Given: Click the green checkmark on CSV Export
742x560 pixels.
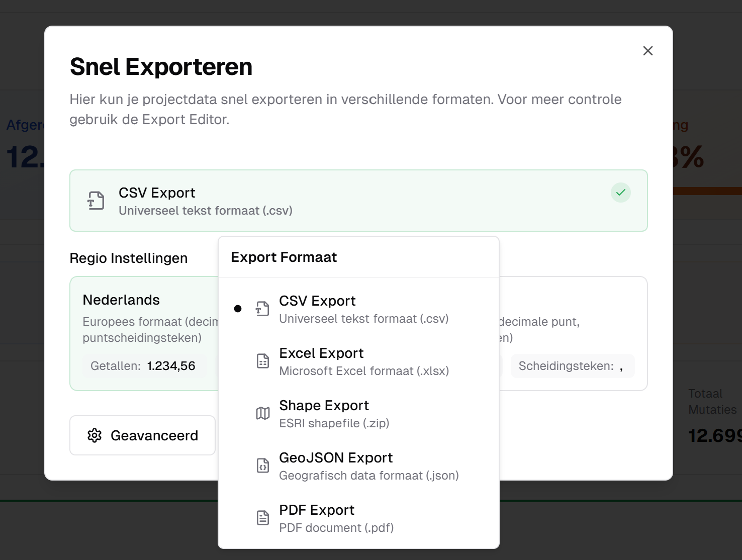Looking at the screenshot, I should pyautogui.click(x=621, y=193).
